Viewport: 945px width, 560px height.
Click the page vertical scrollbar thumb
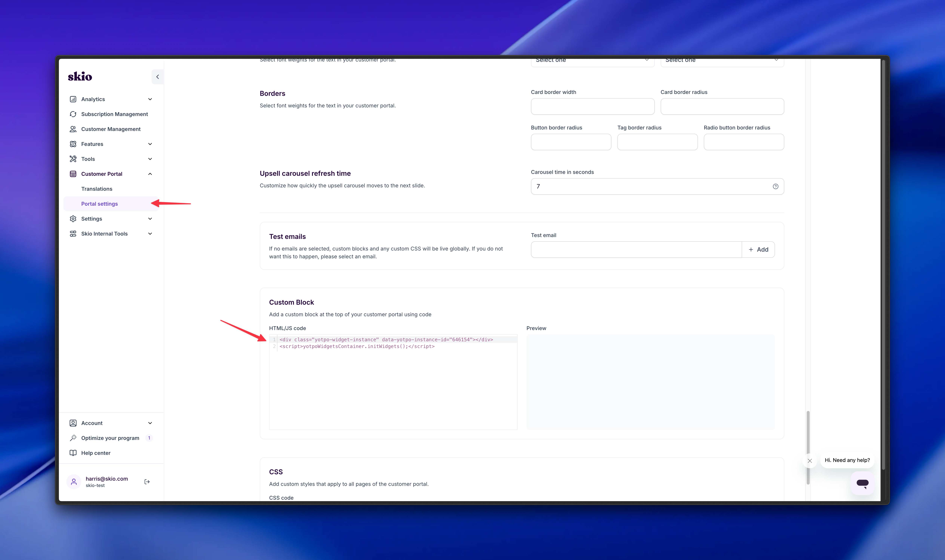pos(808,448)
